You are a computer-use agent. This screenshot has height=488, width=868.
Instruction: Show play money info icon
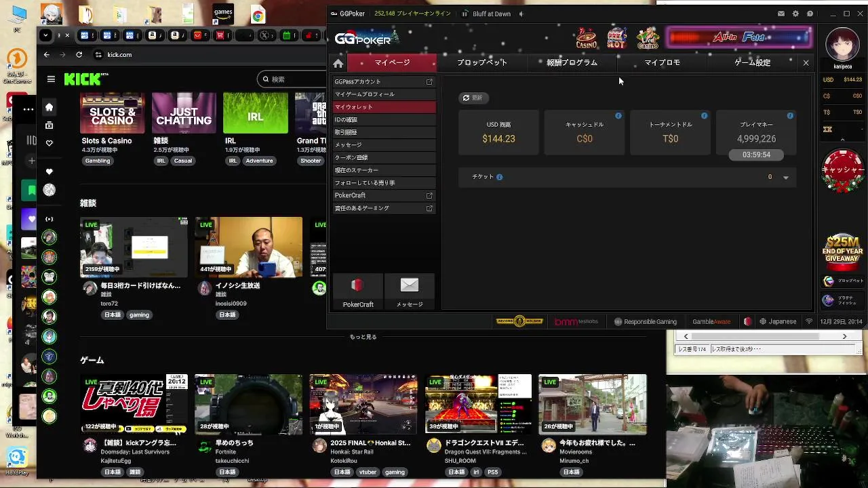tap(790, 116)
